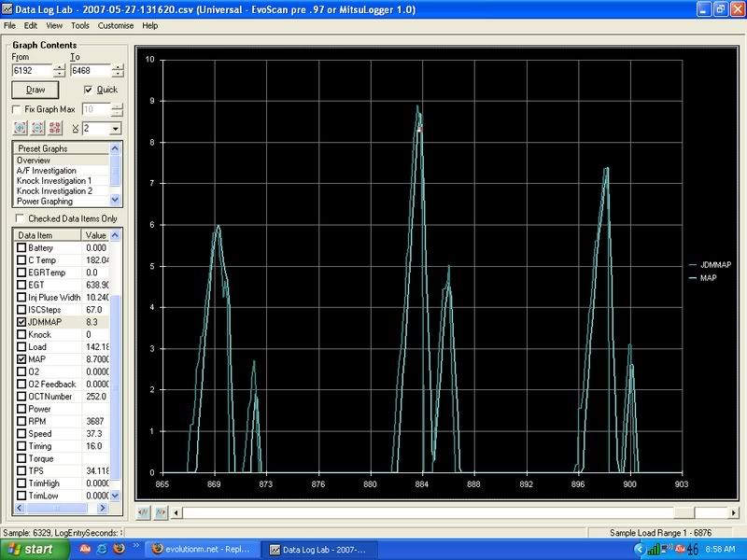Open the Customise menu
The width and height of the screenshot is (747, 560).
[x=115, y=25]
